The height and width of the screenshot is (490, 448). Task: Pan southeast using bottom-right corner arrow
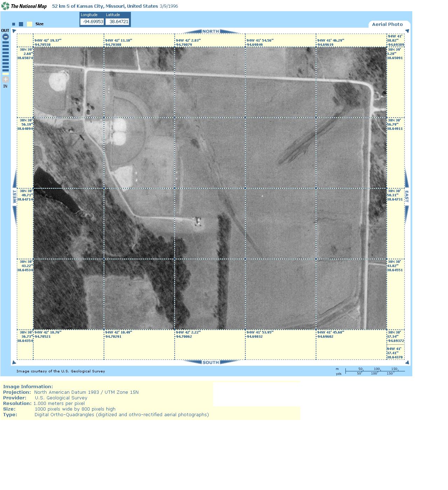(x=407, y=362)
